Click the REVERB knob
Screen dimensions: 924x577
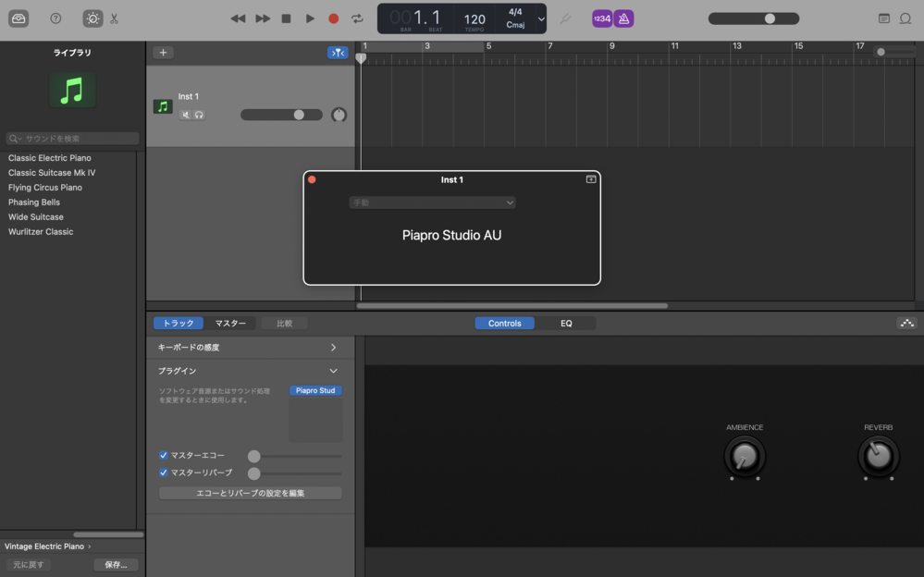pos(878,457)
